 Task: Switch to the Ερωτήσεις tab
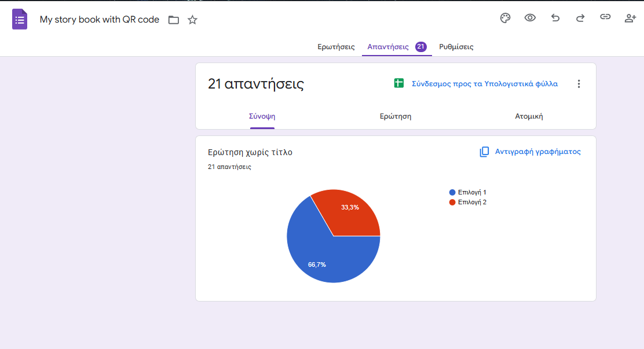(x=336, y=47)
